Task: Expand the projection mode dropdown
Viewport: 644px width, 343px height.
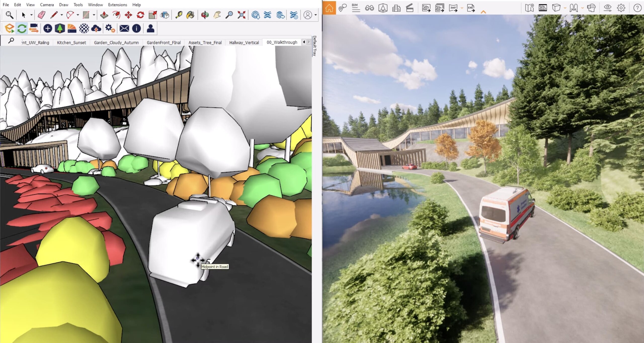Action: tap(565, 8)
